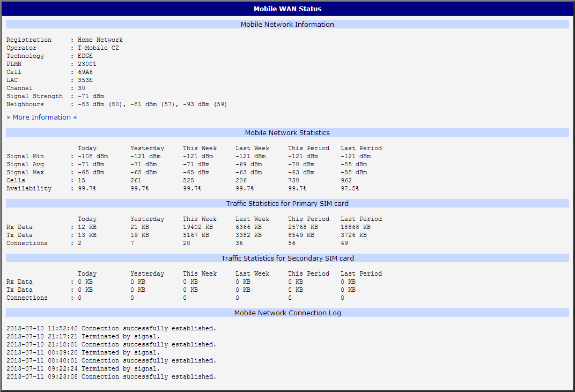Select log entry 2013-07-11 08:40:01 Connection established
575x392 pixels.
tap(112, 361)
